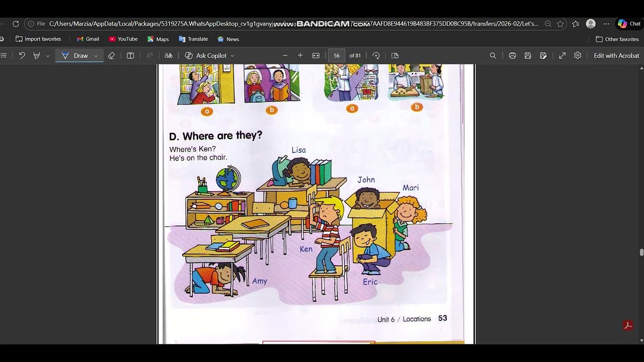
Task: Add a text box with the text tool
Action: pyautogui.click(x=130, y=56)
